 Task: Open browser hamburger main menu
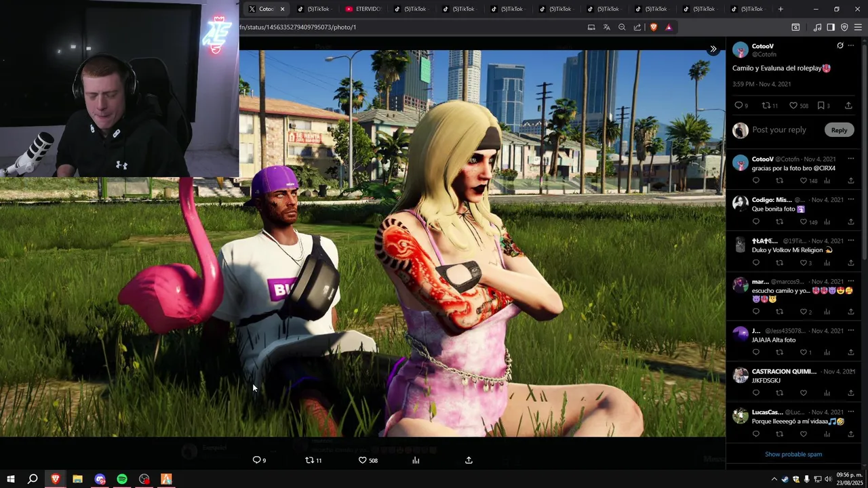(x=858, y=27)
